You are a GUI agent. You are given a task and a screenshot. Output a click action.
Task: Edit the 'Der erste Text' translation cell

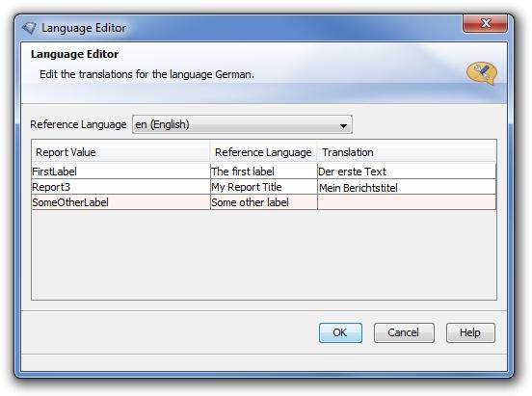(x=407, y=172)
